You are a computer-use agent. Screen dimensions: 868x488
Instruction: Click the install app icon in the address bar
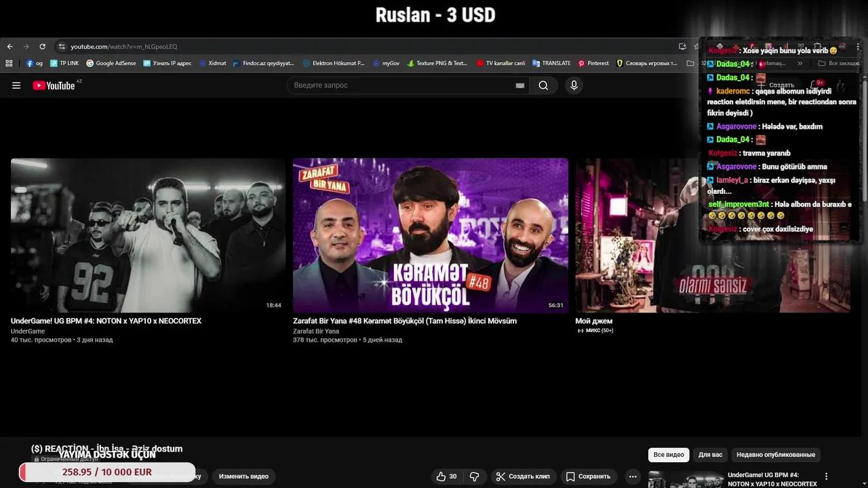(682, 47)
